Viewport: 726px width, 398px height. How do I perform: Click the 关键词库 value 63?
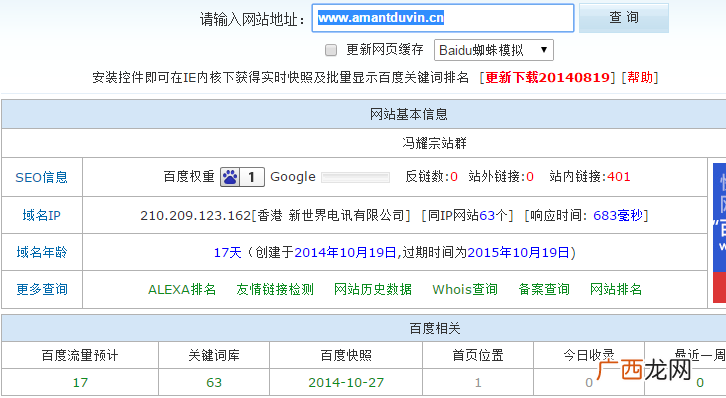tap(214, 383)
